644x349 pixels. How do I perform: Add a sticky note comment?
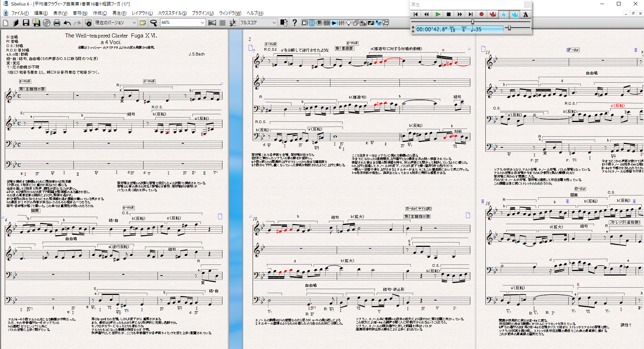143,23
